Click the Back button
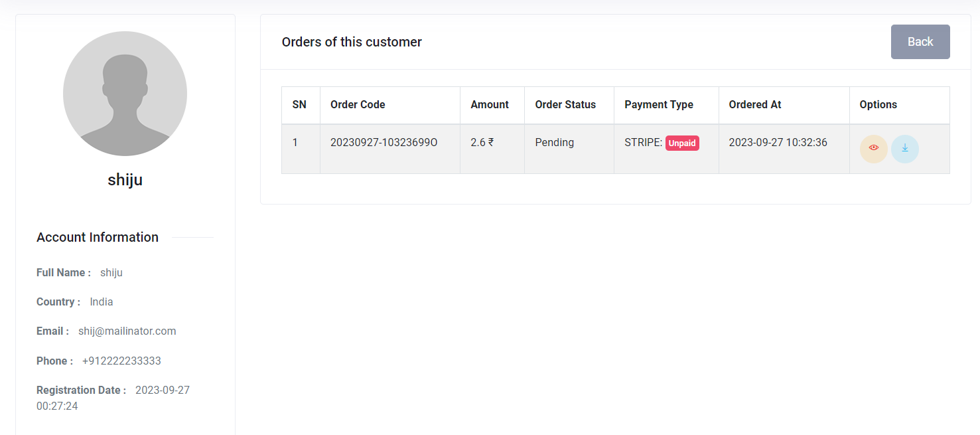 (x=920, y=42)
